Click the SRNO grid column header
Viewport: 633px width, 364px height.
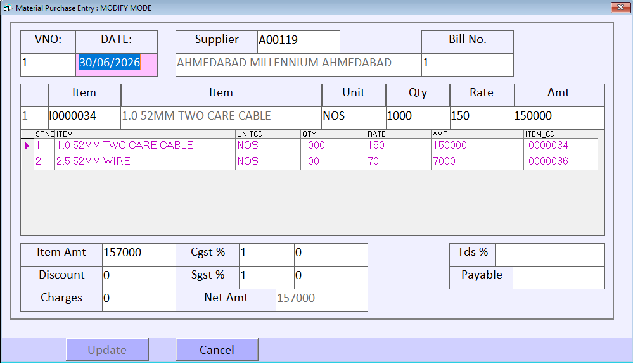44,134
